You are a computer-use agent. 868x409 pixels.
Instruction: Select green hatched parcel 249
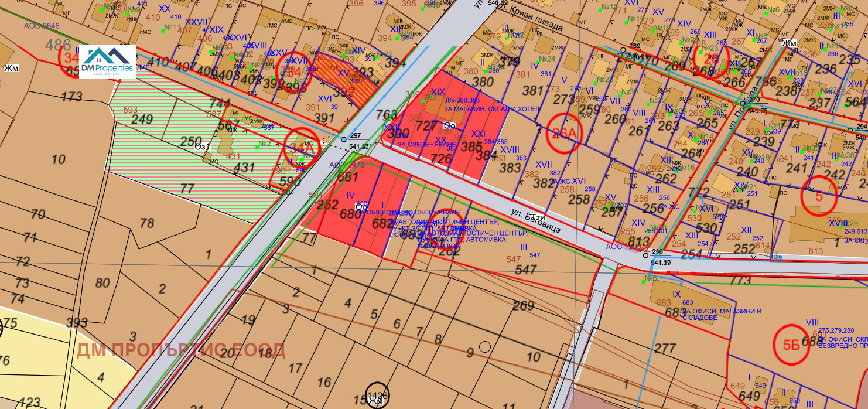pos(142,120)
